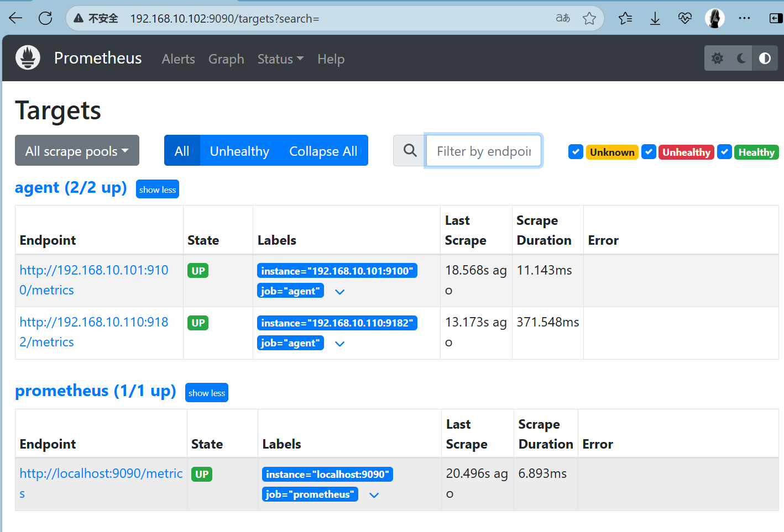This screenshot has height=532, width=784.
Task: Click scrape duration 371.548ms
Action: click(548, 322)
